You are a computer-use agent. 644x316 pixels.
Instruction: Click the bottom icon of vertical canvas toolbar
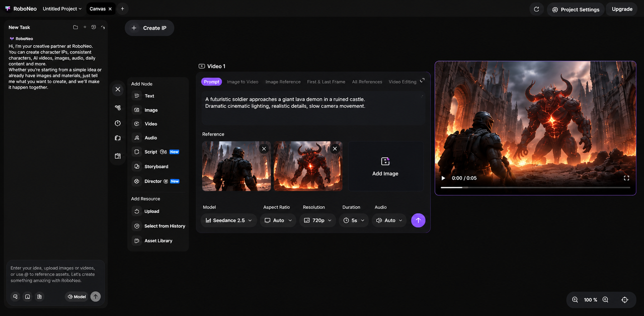[118, 156]
